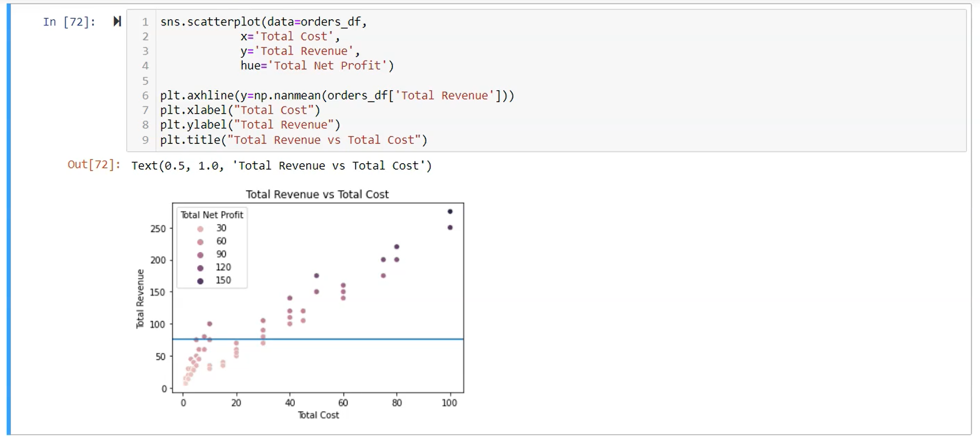
Task: Click the plt.axhline code line
Action: point(337,95)
